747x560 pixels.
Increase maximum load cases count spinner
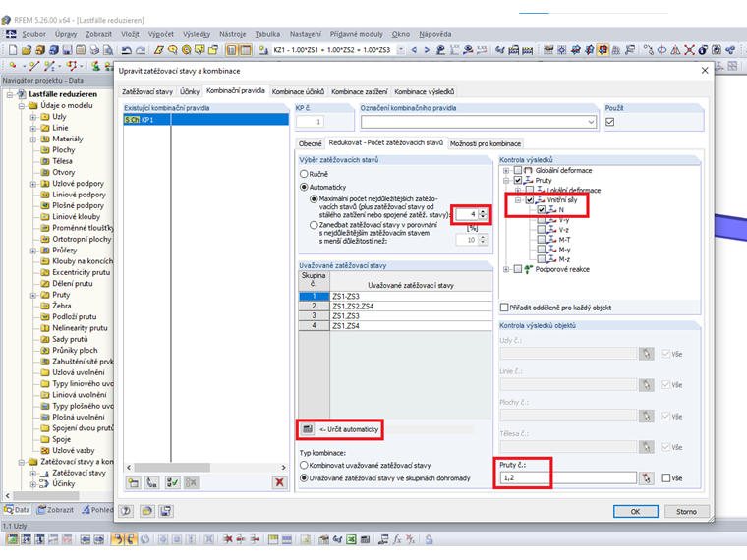point(483,211)
